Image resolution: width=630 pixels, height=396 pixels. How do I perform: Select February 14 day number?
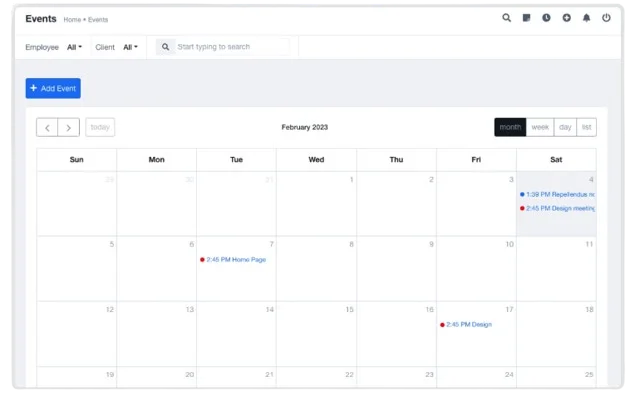[270, 310]
